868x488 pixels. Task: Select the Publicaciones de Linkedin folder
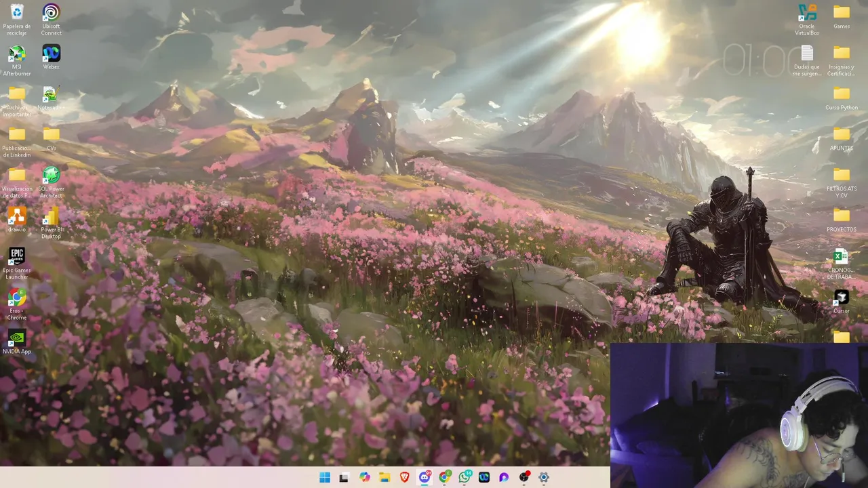(x=17, y=142)
